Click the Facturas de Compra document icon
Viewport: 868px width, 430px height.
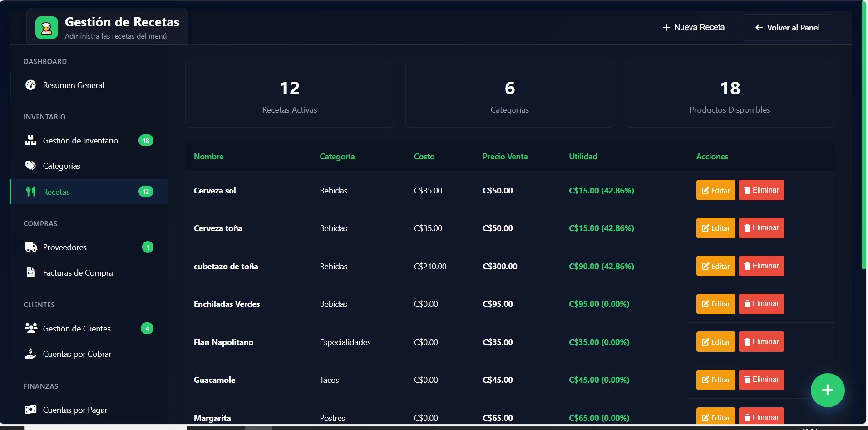click(x=30, y=272)
